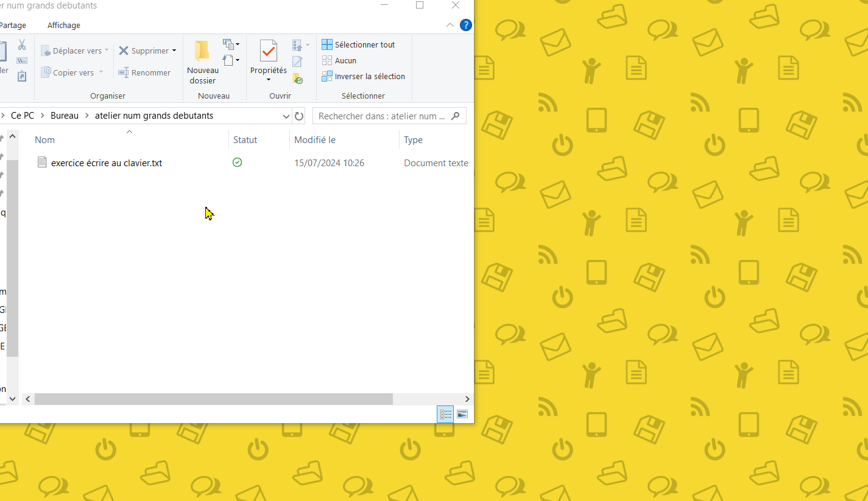868x501 pixels.
Task: Refresh the folder with the reload icon
Action: [299, 116]
